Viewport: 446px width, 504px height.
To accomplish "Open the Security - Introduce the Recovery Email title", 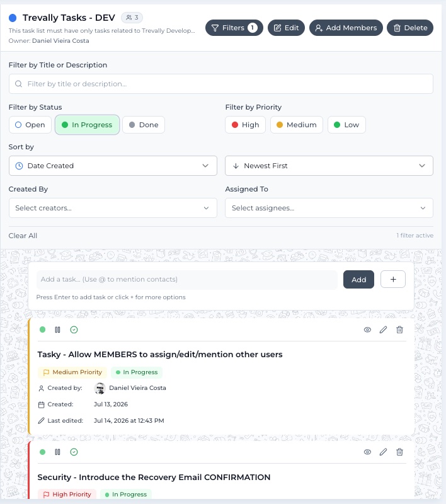I will [x=154, y=478].
